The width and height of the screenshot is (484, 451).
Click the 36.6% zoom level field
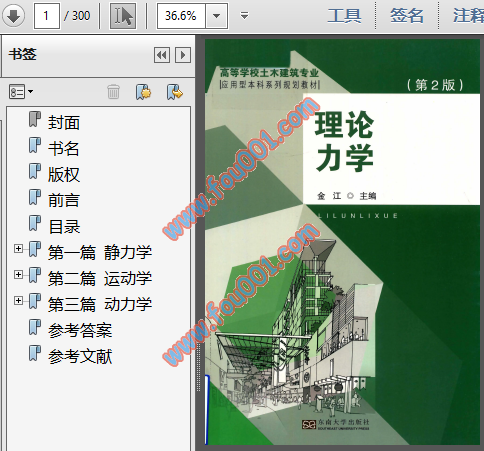181,16
